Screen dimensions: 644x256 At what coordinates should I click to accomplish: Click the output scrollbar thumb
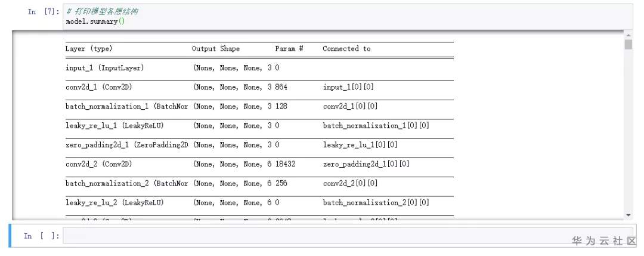(628, 45)
